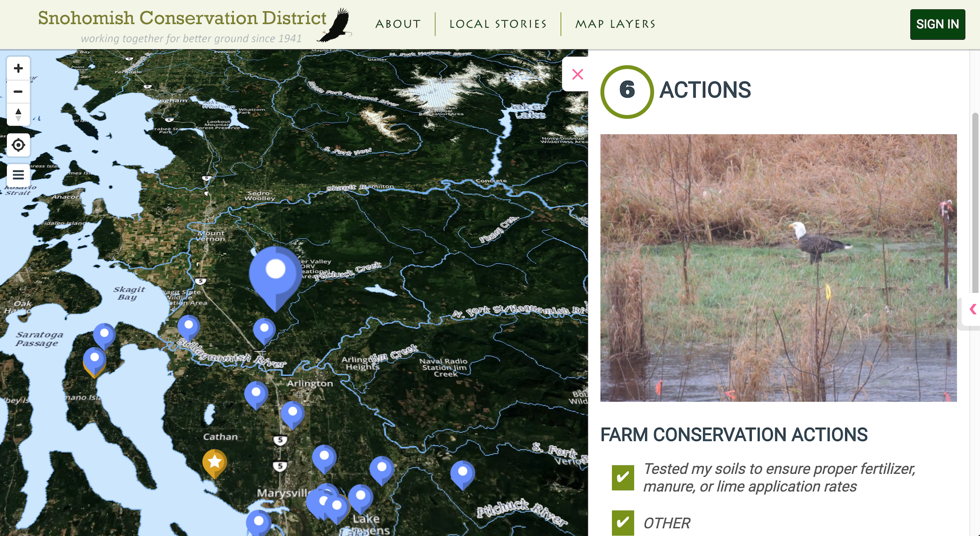Screen dimensions: 980x536
Task: Close the actions panel with pink X
Action: [x=578, y=74]
